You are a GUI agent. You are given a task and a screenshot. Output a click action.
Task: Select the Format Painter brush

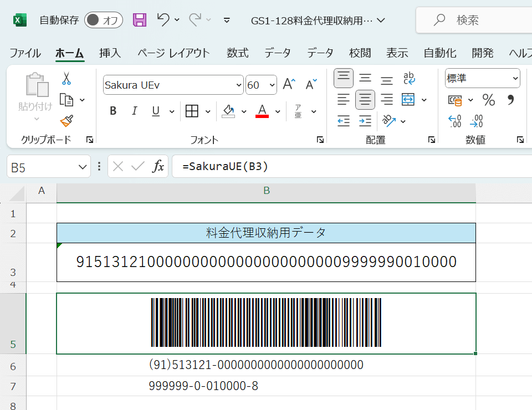coord(66,121)
